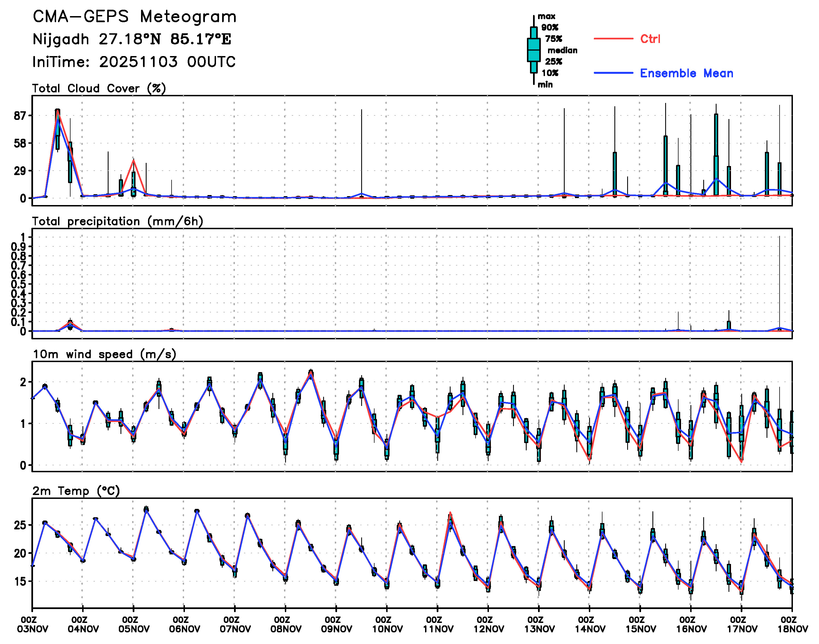Click the 87 cloud cover axis tick
The height and width of the screenshot is (644, 819).
click(20, 116)
